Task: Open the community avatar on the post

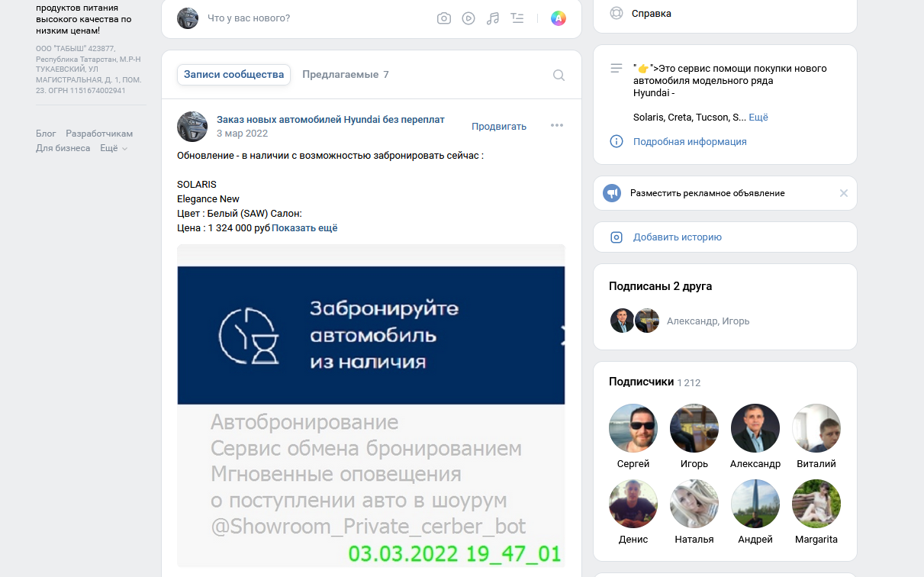Action: point(192,126)
